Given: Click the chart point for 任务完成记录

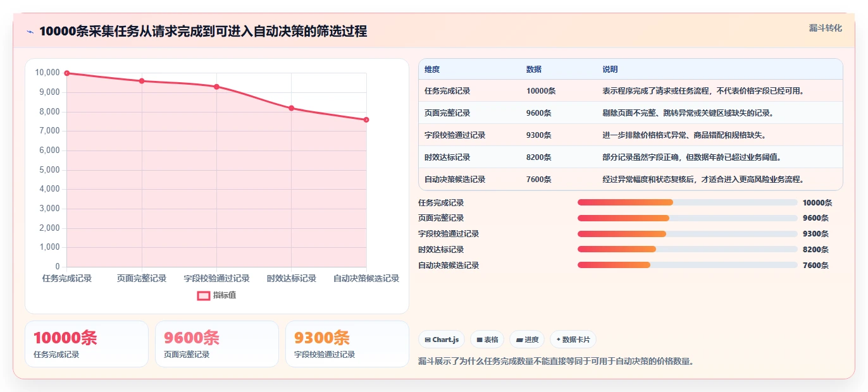Looking at the screenshot, I should [x=67, y=73].
